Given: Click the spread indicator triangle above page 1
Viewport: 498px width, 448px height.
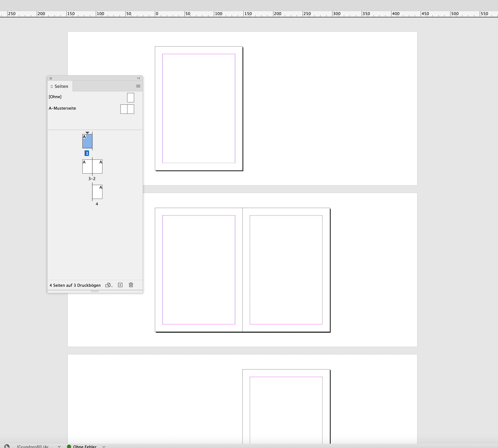Looking at the screenshot, I should point(88,132).
